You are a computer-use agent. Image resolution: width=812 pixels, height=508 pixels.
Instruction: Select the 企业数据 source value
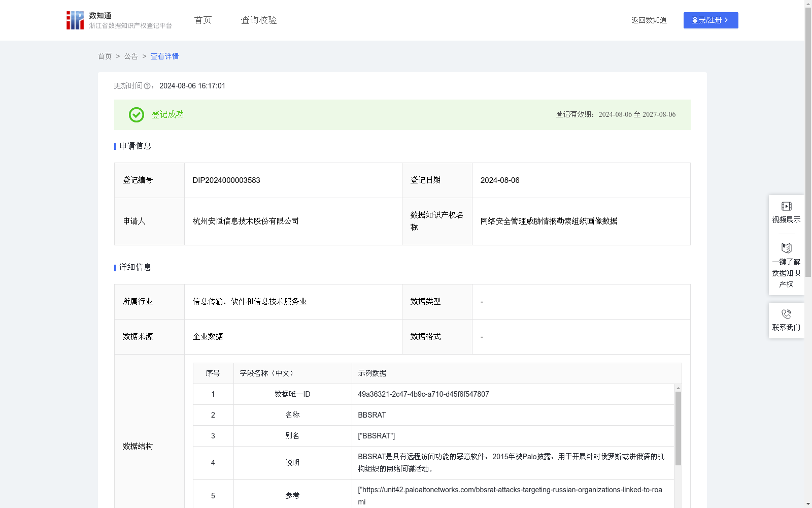[x=208, y=337]
